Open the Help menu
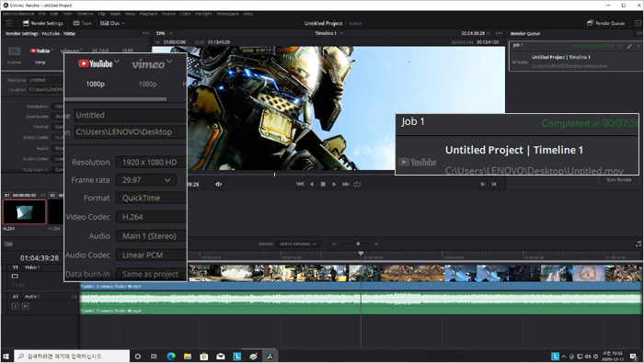Viewport: 644px width, 363px height. (x=247, y=14)
